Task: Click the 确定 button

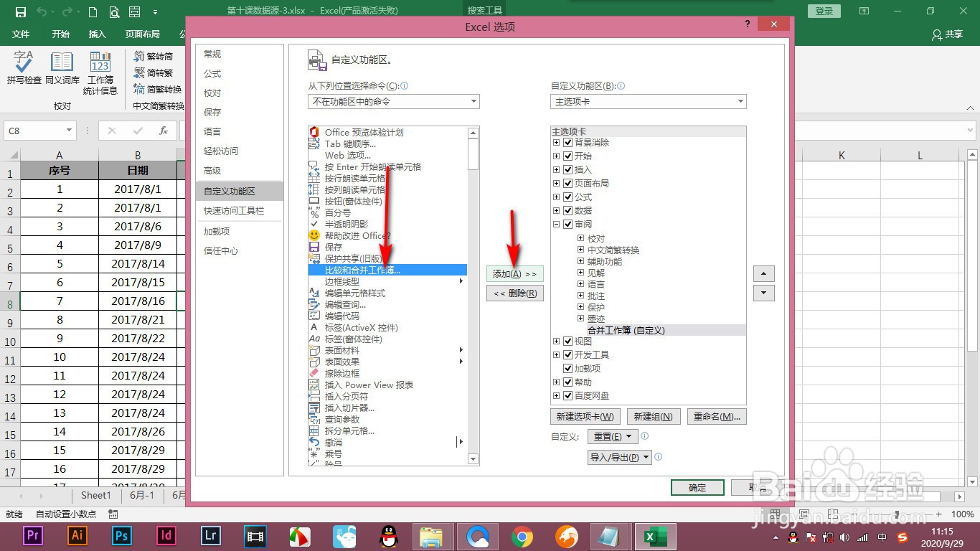Action: pyautogui.click(x=697, y=488)
